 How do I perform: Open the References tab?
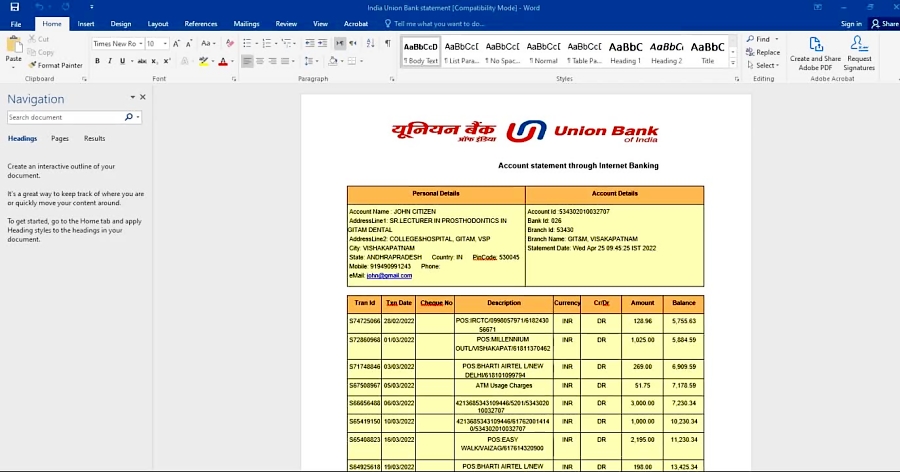point(201,24)
